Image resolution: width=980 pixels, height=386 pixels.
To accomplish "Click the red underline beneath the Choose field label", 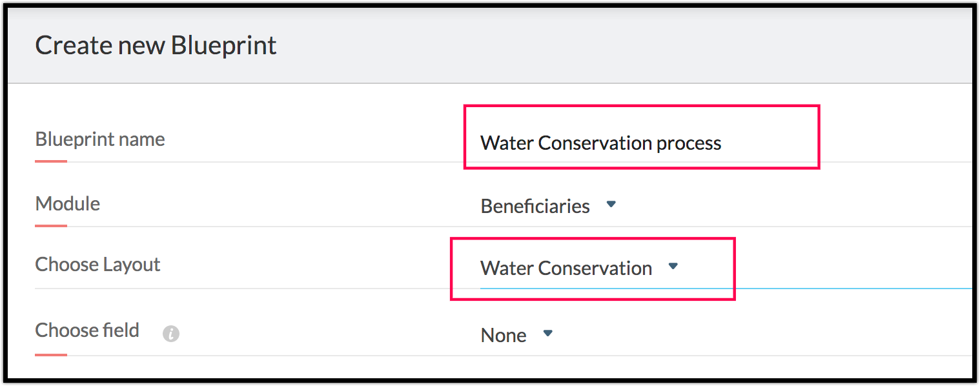I will pos(51,354).
